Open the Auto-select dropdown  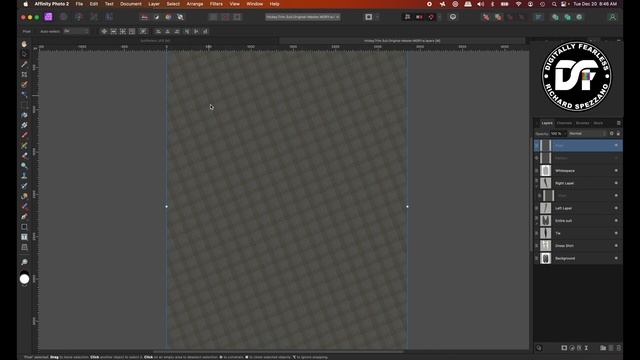click(76, 31)
